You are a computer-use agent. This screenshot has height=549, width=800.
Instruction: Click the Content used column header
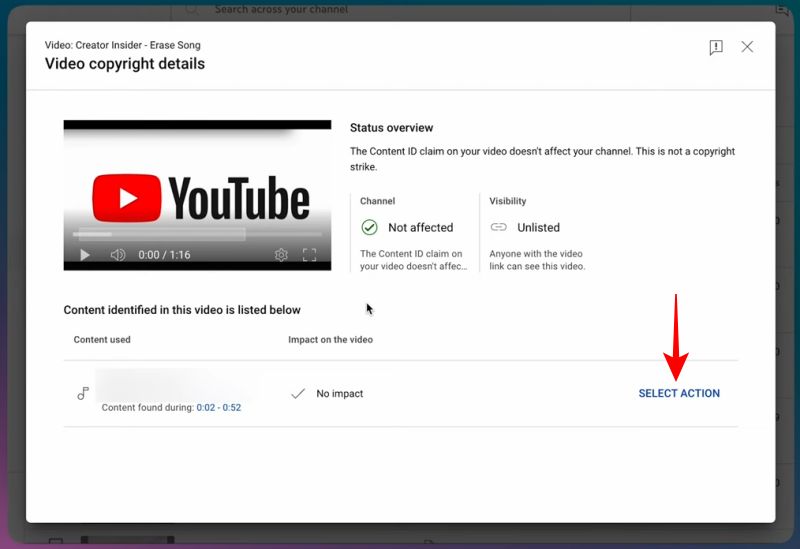102,340
